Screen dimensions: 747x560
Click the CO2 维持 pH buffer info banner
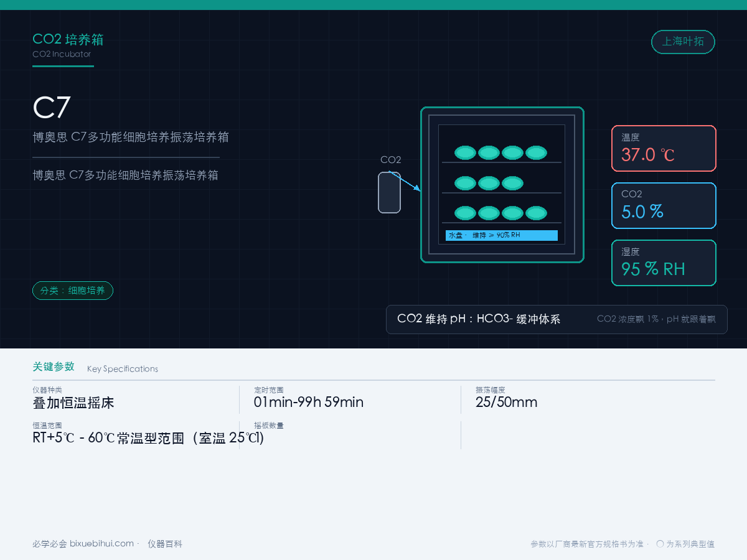557,319
